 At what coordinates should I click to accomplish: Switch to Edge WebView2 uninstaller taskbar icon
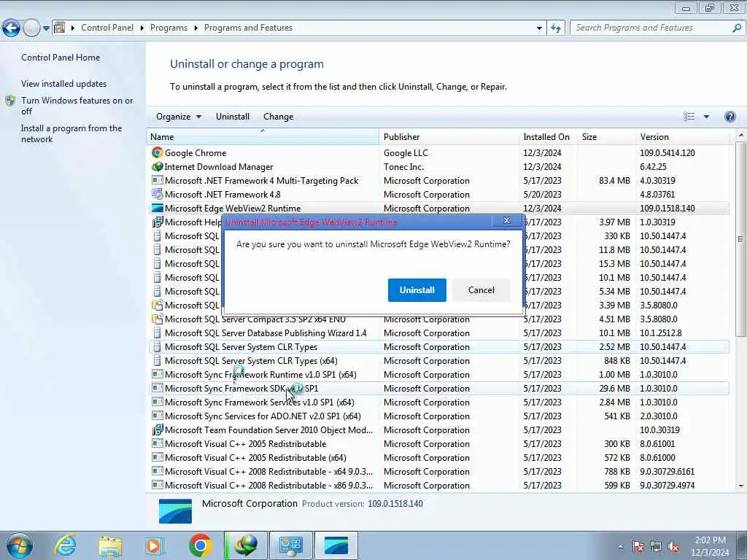point(336,545)
